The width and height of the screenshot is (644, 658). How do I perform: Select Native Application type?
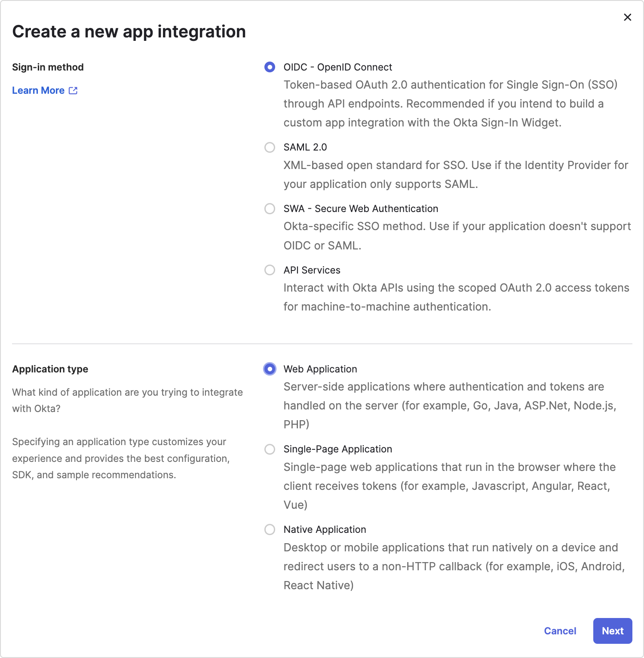coord(270,530)
